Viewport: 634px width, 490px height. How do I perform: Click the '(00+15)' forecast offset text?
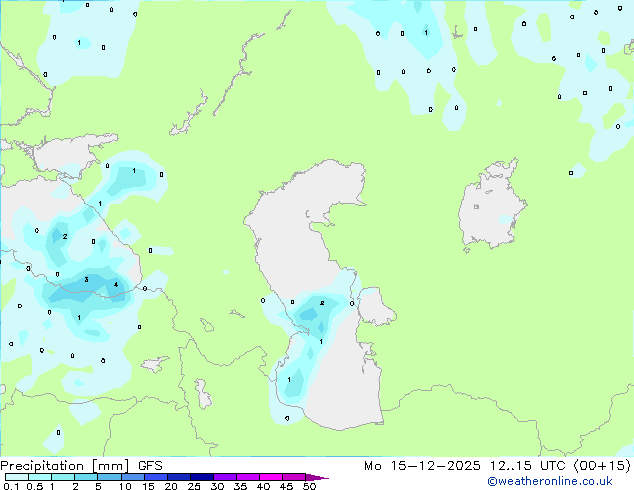pyautogui.click(x=602, y=466)
